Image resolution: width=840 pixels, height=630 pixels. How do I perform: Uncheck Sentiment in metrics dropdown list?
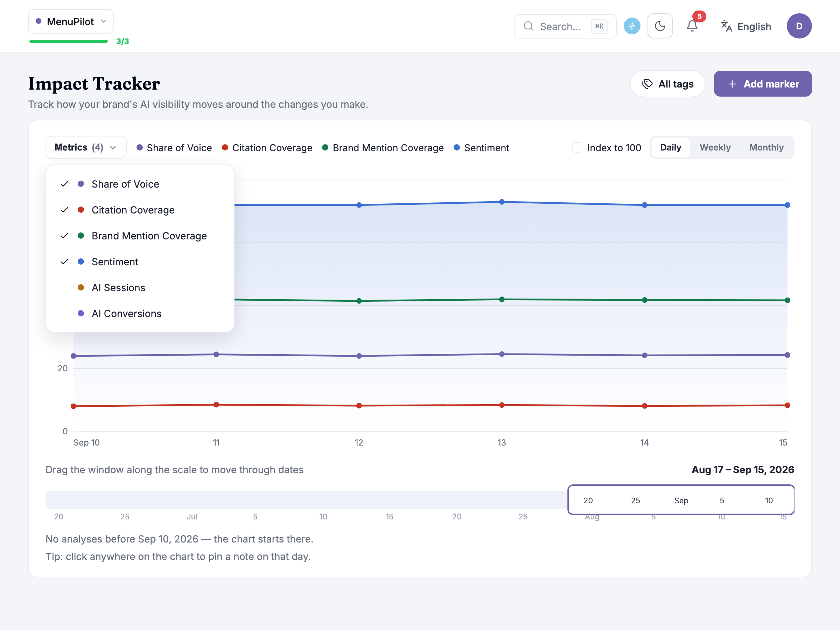pos(140,262)
